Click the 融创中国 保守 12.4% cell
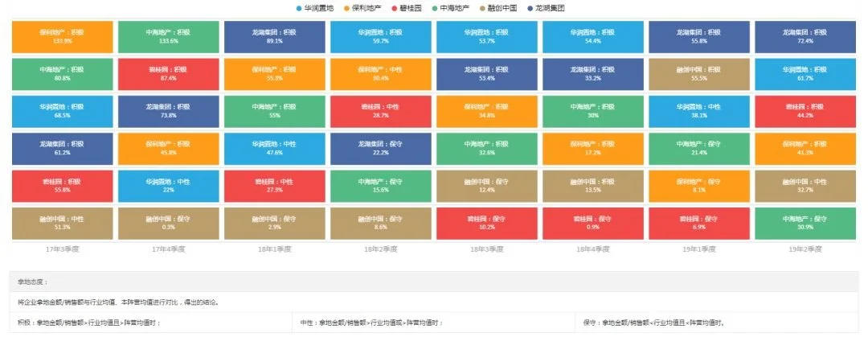Screen dimensions: 868x337 487,187
